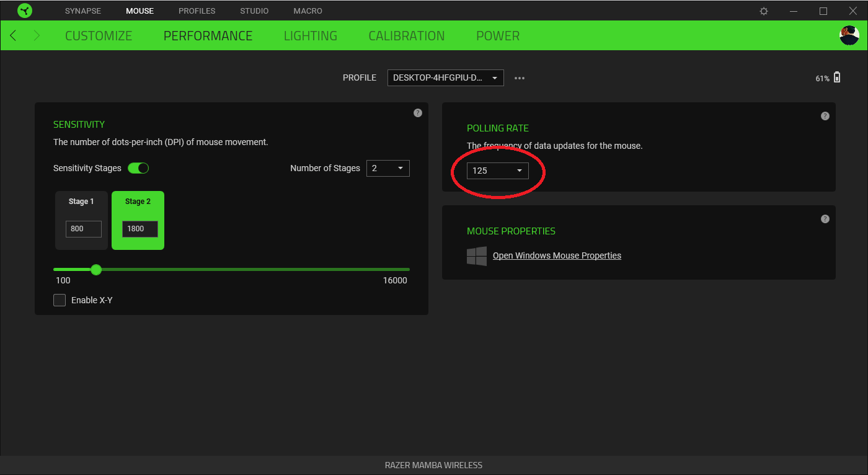
Task: Click the profile options ellipsis
Action: coord(520,78)
